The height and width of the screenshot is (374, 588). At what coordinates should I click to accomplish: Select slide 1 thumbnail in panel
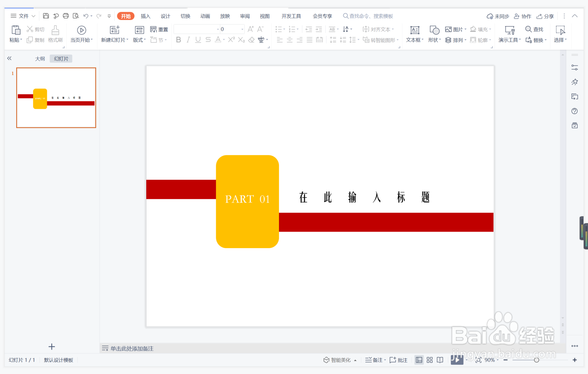(56, 98)
